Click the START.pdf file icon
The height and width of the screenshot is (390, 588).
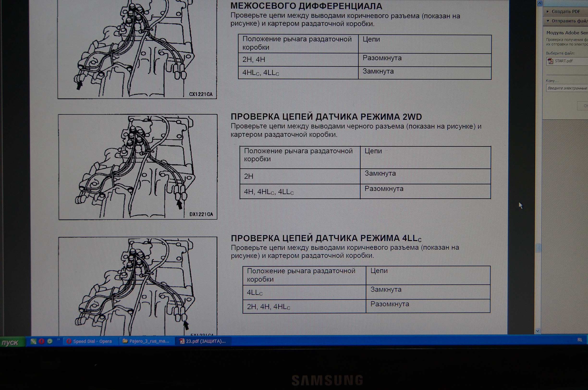click(551, 61)
